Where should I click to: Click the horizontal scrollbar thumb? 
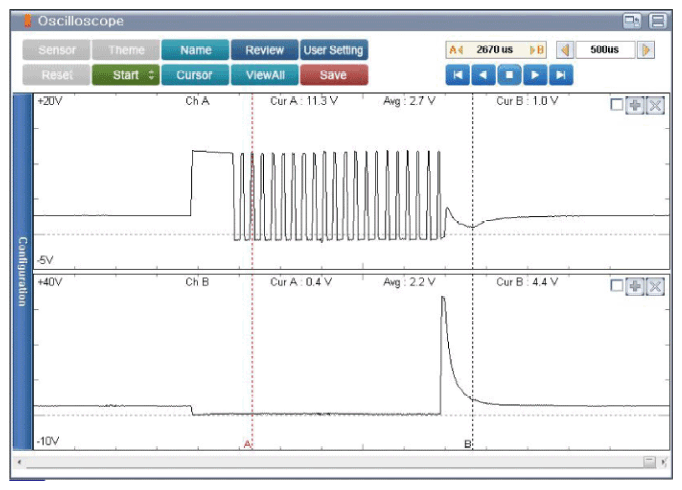[649, 462]
